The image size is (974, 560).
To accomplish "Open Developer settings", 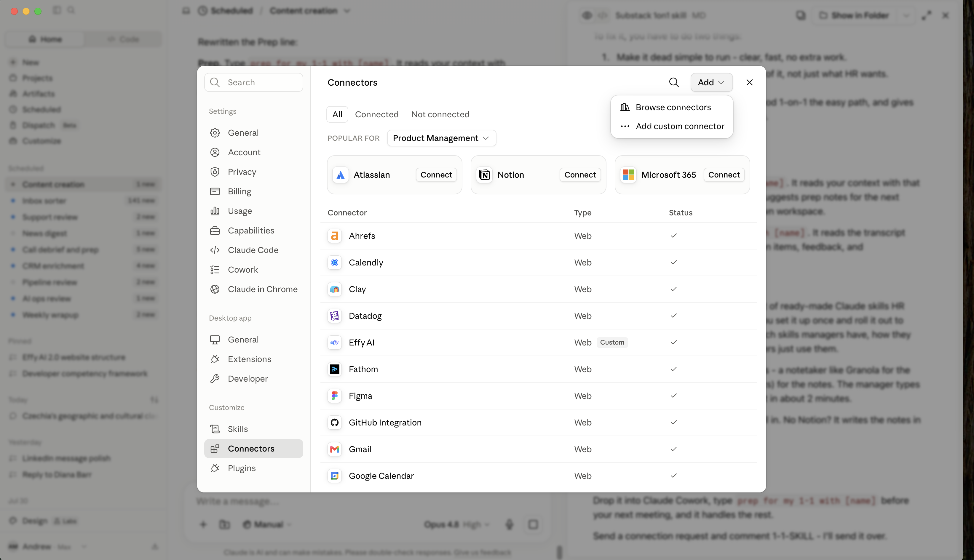I will [x=253, y=379].
